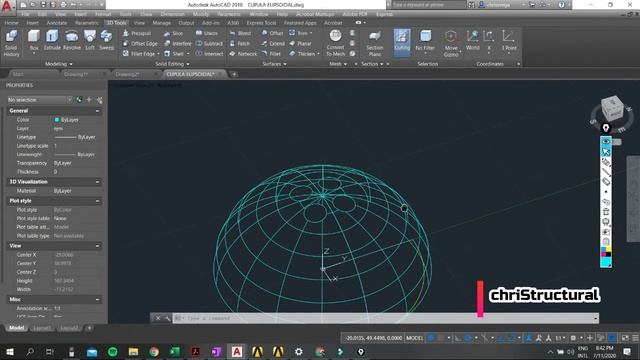
Task: Toggle the Culling selection option
Action: [402, 41]
